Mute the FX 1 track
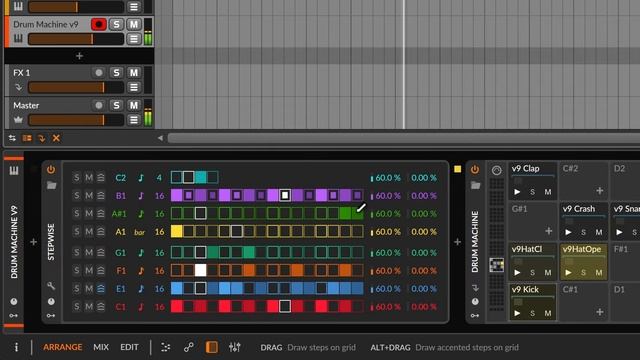Viewport: 640px width, 360px height. 133,73
